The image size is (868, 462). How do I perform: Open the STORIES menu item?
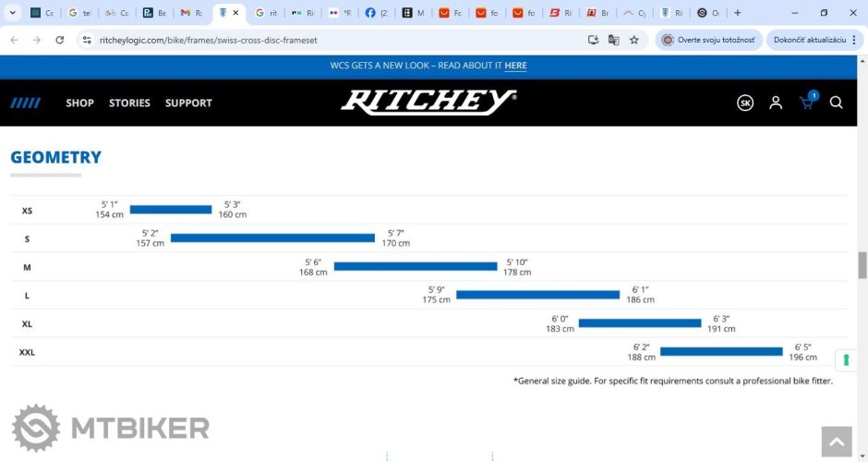pos(129,103)
